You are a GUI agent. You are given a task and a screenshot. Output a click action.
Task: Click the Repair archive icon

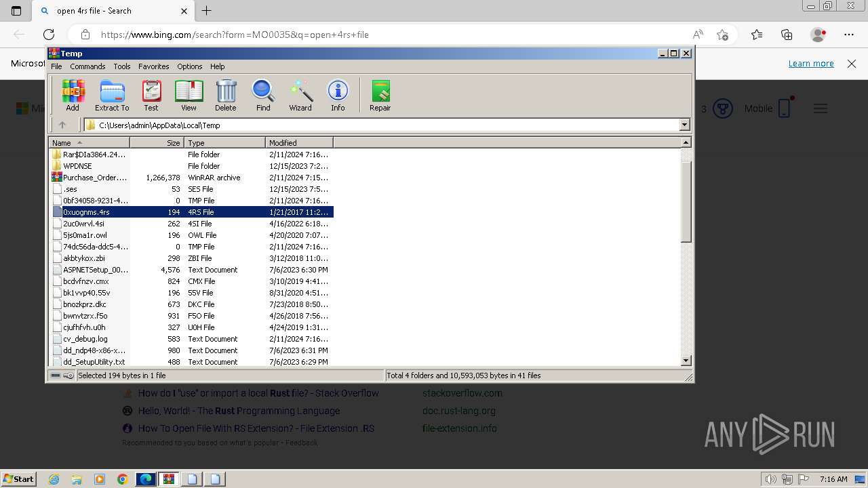(x=380, y=95)
